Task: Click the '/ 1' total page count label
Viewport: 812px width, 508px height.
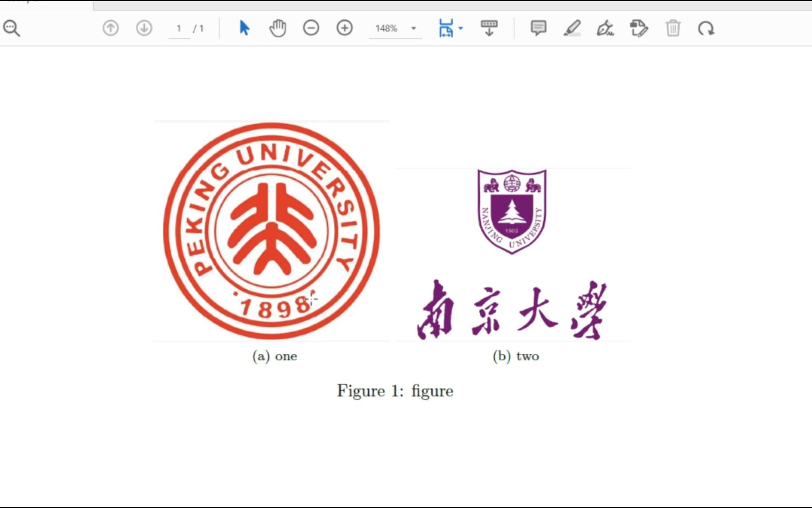Action: pyautogui.click(x=198, y=29)
